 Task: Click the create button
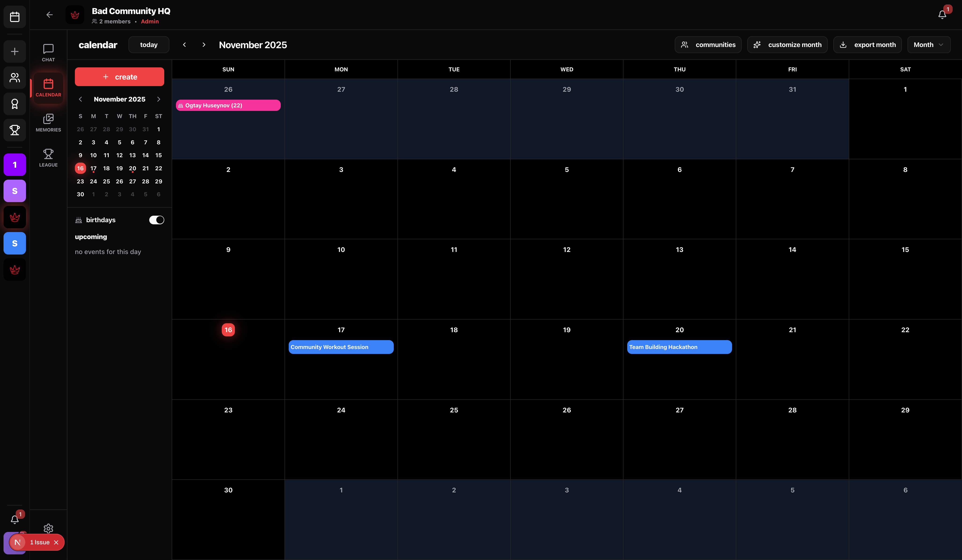(119, 77)
